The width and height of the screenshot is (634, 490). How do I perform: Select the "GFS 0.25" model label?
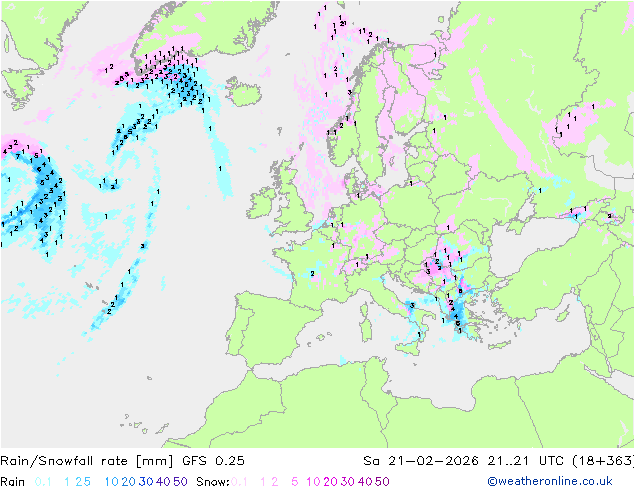pyautogui.click(x=213, y=461)
